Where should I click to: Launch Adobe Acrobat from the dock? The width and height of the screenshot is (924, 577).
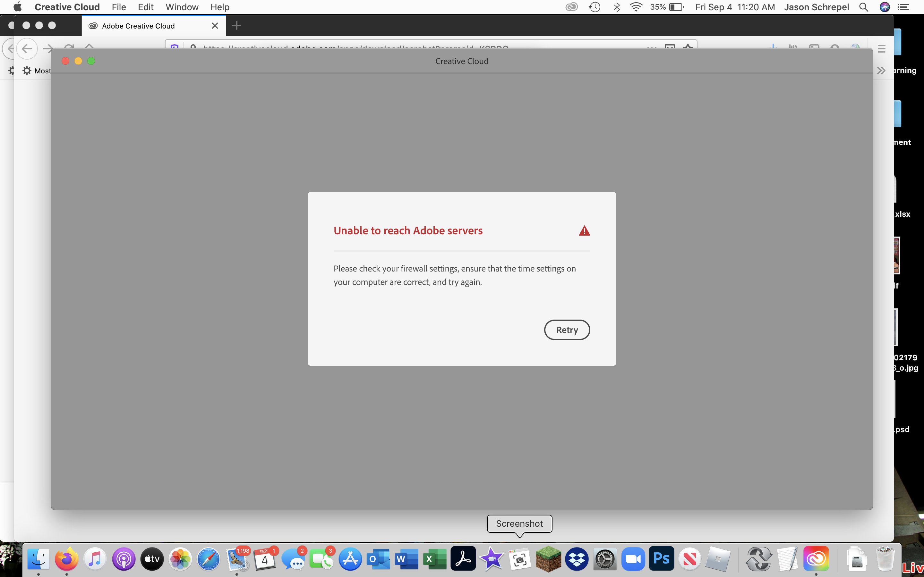pyautogui.click(x=463, y=559)
